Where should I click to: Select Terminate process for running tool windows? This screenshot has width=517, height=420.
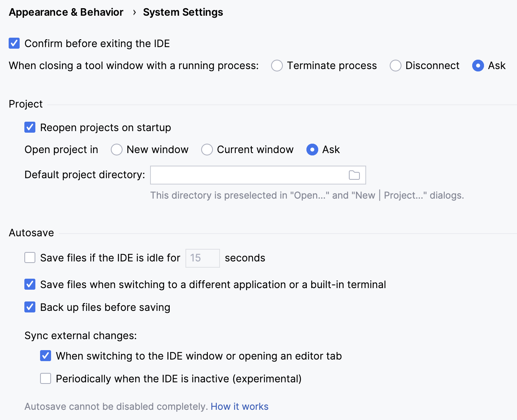coord(277,66)
